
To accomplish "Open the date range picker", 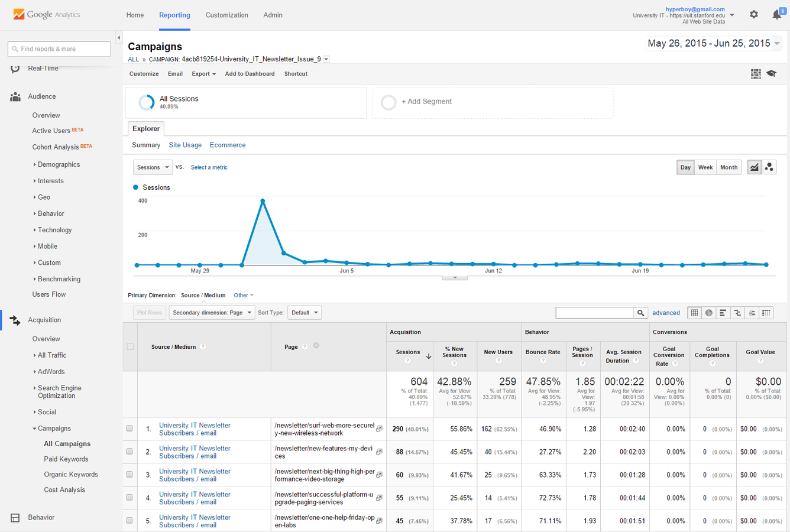I will (714, 43).
